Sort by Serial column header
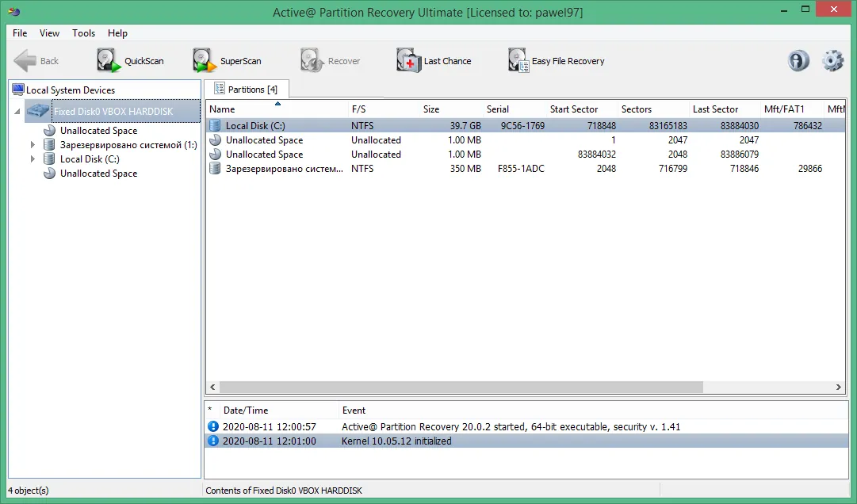857x504 pixels. [x=515, y=109]
